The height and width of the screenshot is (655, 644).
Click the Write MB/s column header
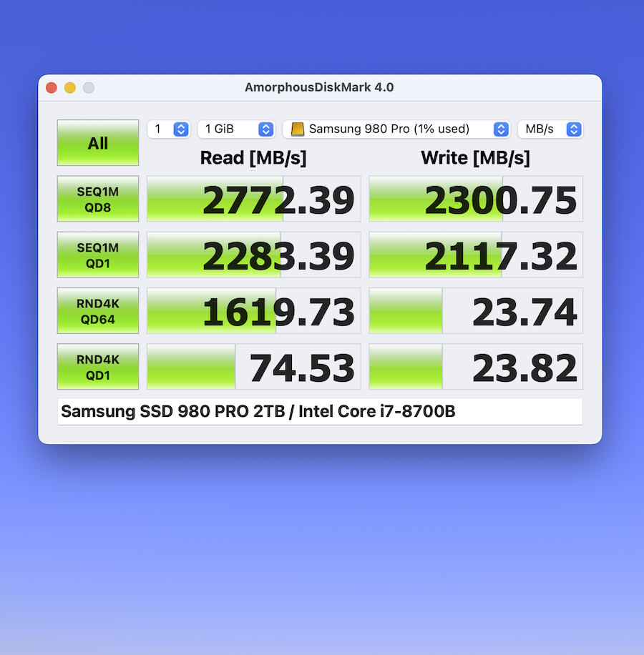[x=475, y=158]
